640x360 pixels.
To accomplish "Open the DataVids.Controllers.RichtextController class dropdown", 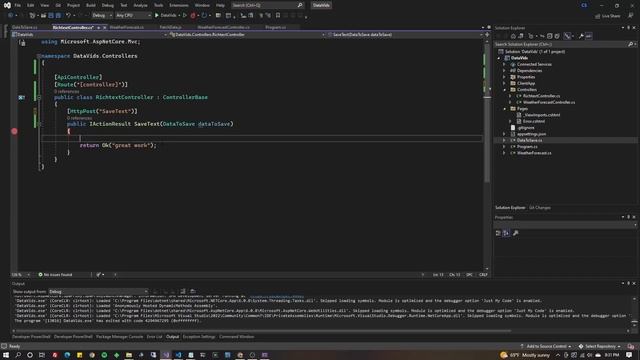I will pyautogui.click(x=247, y=35).
